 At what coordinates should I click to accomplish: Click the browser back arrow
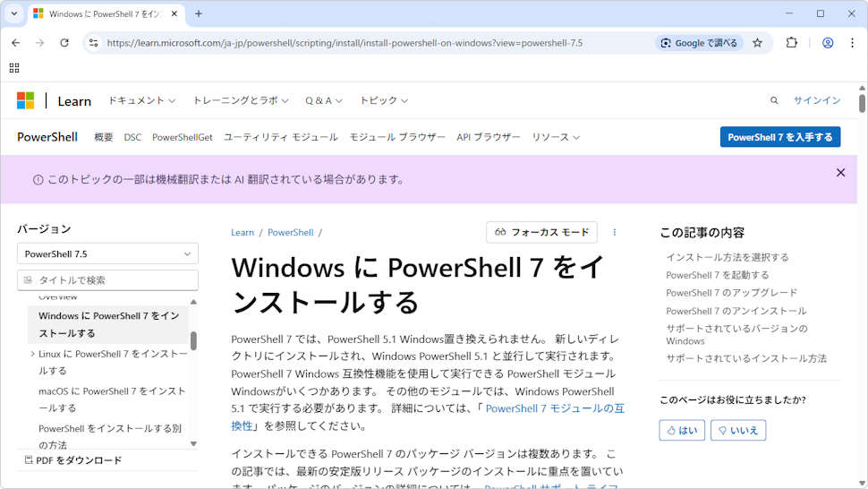click(x=15, y=43)
